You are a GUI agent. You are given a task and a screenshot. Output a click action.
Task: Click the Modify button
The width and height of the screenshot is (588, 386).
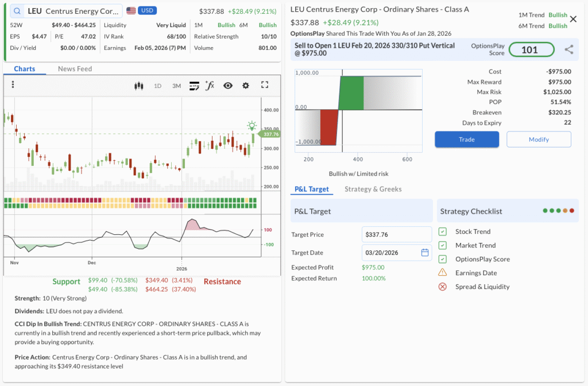[x=539, y=139]
